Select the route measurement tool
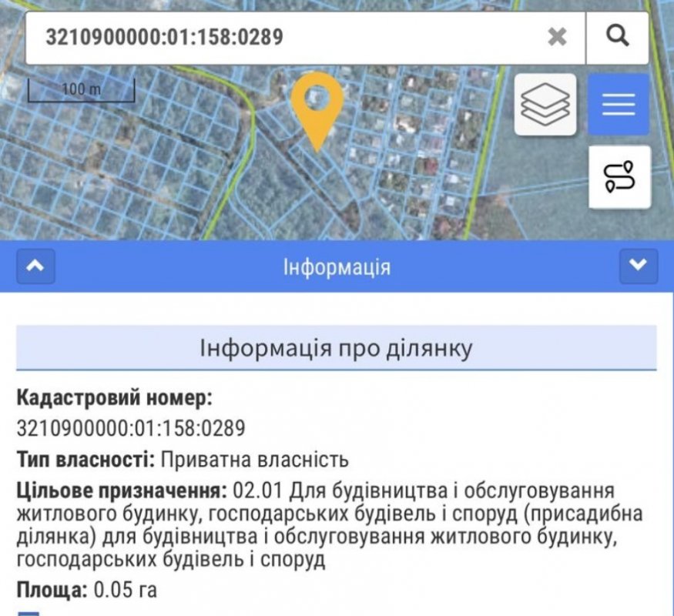The height and width of the screenshot is (616, 674). pyautogui.click(x=619, y=176)
